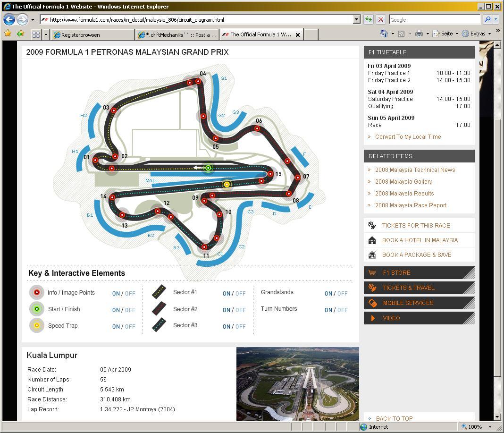Click the red info point at turn 14

[x=112, y=197]
